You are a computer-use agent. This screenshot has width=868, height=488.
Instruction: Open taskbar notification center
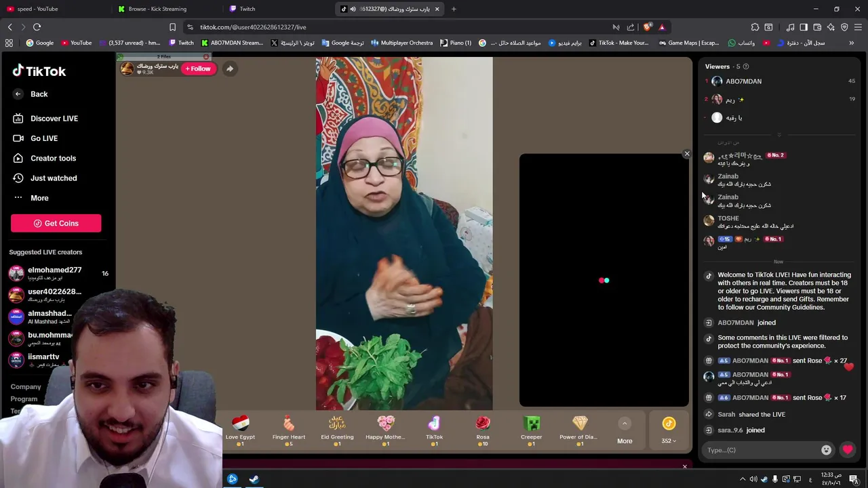(854, 479)
